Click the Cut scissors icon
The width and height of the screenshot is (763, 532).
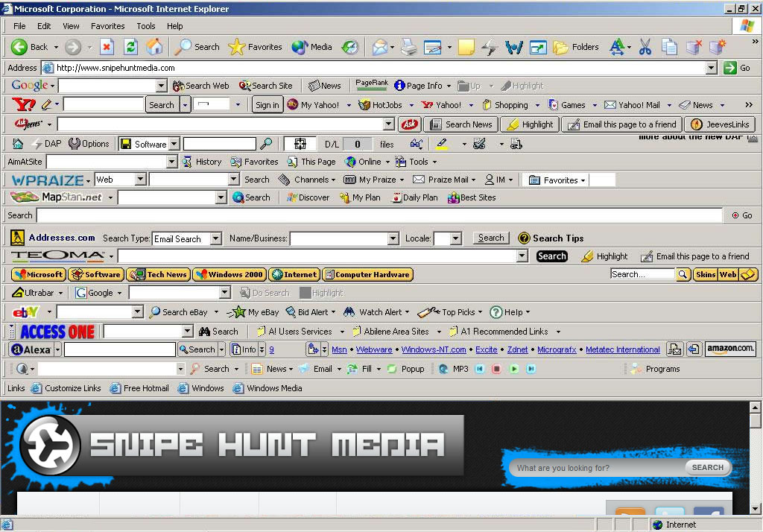(645, 47)
